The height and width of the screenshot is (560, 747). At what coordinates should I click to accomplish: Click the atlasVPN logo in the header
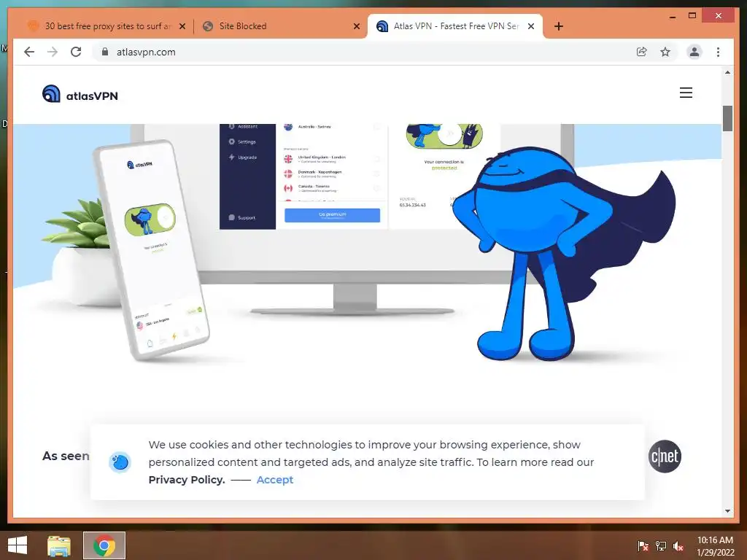(x=80, y=94)
